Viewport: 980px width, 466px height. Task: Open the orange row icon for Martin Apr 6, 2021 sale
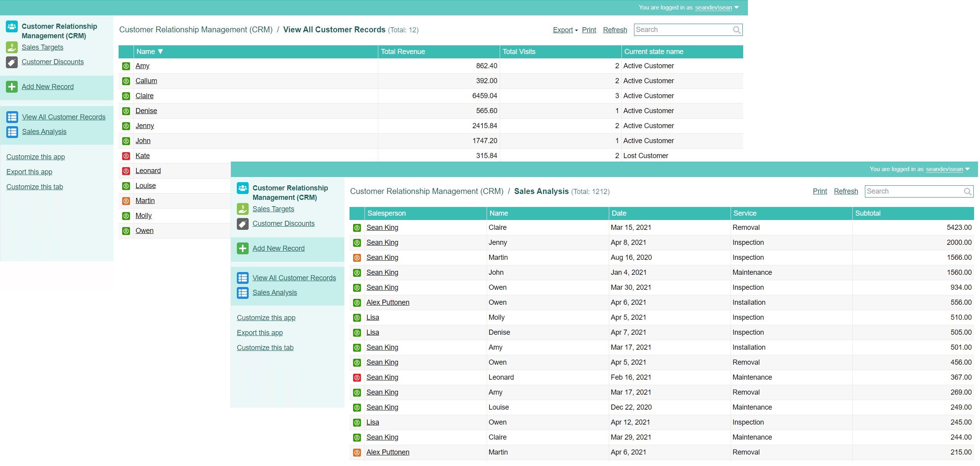point(357,453)
